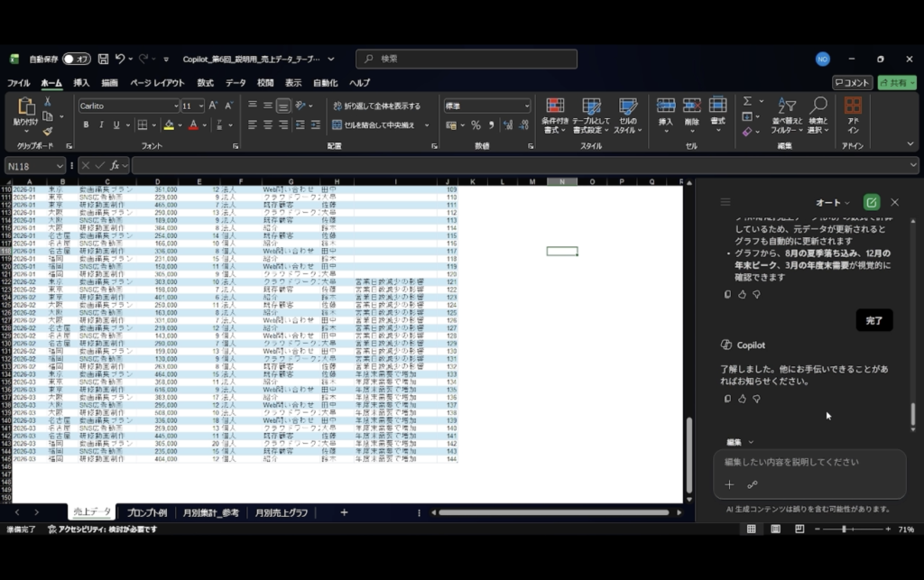Viewport: 924px width, 580px height.
Task: Click new chat icon in Copilot pane
Action: coord(871,203)
